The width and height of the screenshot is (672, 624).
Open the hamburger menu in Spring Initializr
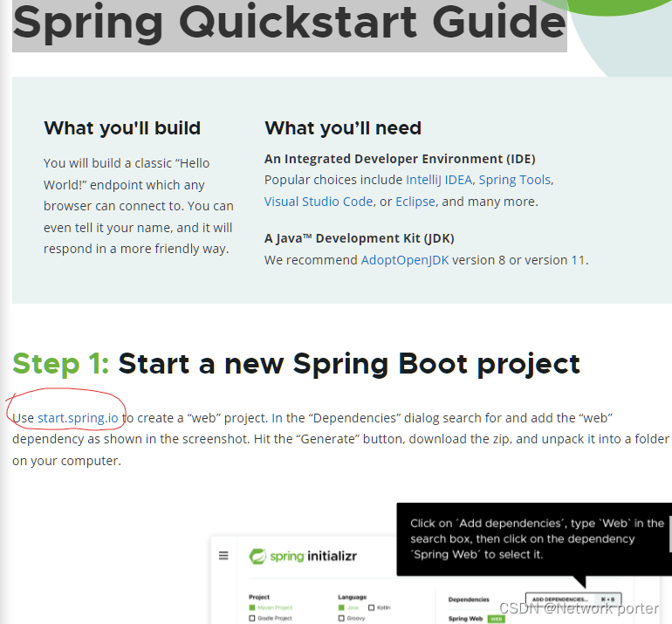[x=223, y=556]
